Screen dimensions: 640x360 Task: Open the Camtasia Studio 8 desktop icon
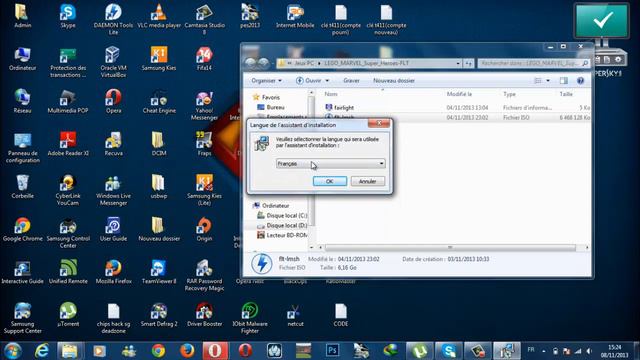204,18
